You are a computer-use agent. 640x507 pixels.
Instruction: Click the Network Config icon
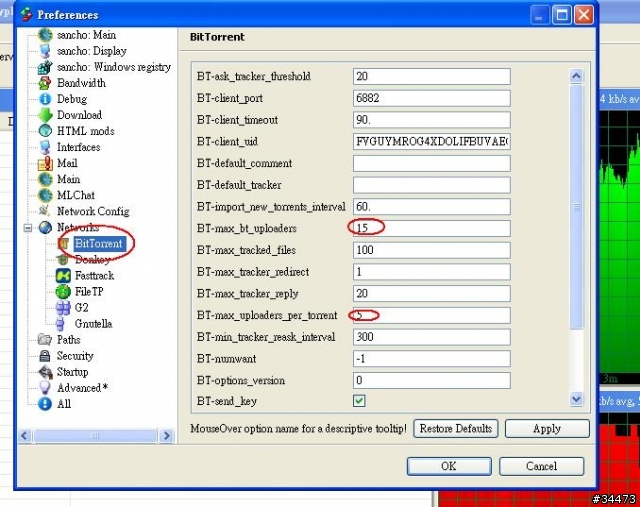coord(44,211)
